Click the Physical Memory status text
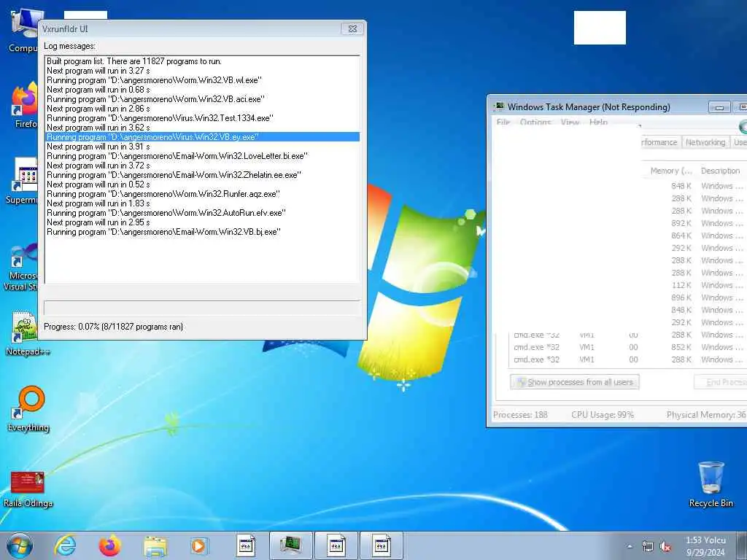This screenshot has height=560, width=747. [706, 415]
